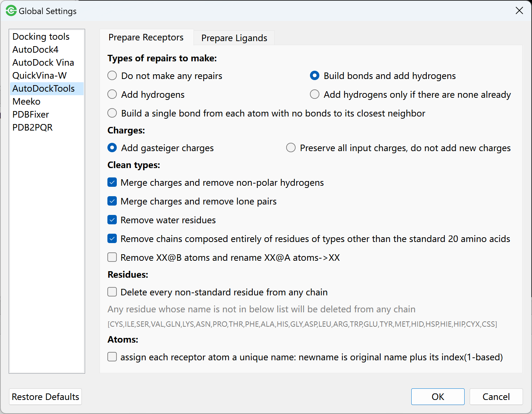Open the Prepare Receptors tab
This screenshot has width=532, height=414.
[x=146, y=37]
